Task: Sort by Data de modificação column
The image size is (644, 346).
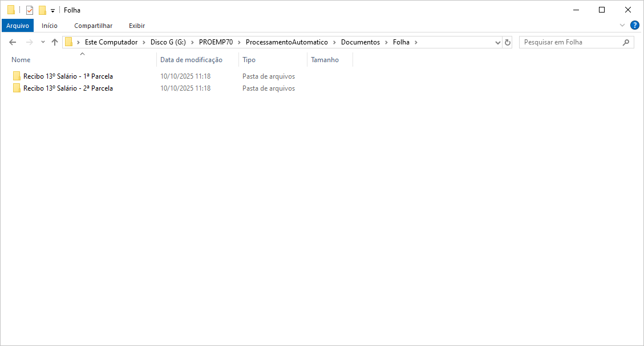Action: click(x=192, y=60)
